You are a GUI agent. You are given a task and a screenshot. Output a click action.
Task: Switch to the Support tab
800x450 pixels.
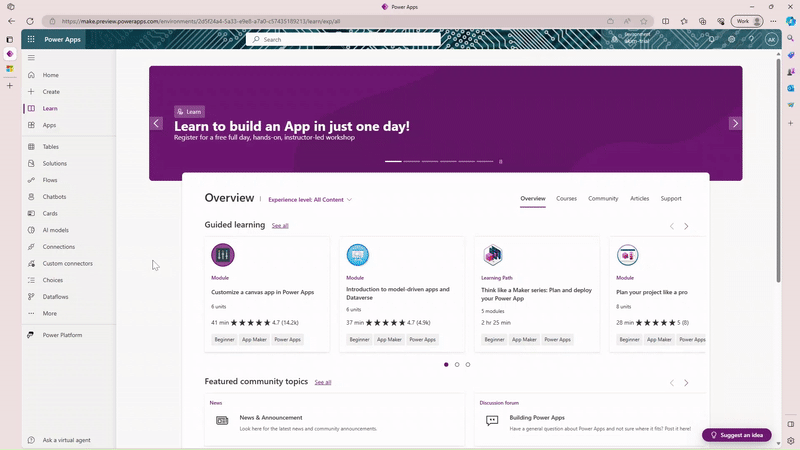[671, 198]
